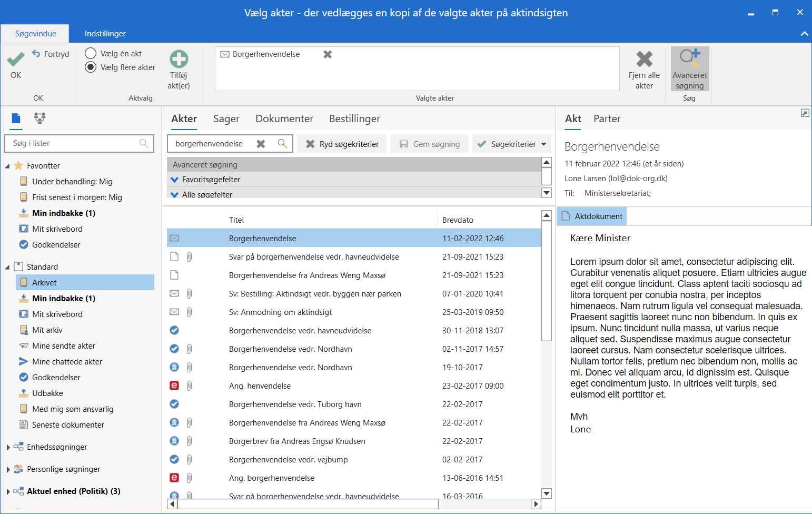
Task: Open Frist senest i morgen: Mig
Action: tap(77, 197)
